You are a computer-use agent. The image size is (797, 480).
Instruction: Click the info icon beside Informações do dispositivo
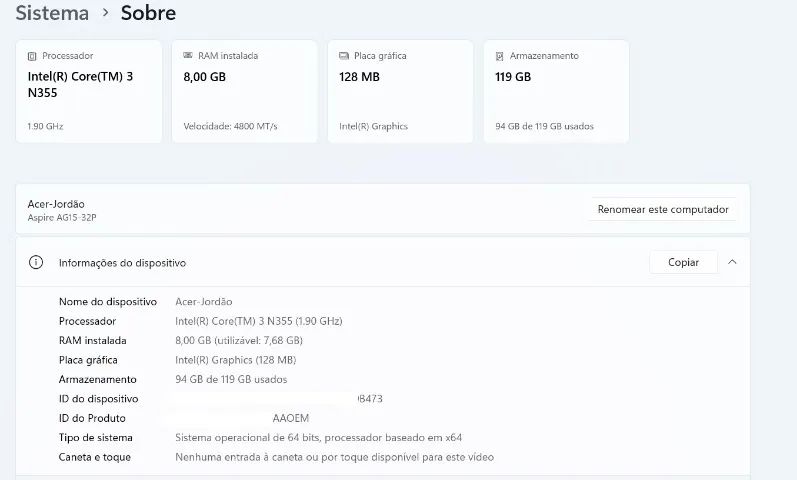[x=36, y=262]
